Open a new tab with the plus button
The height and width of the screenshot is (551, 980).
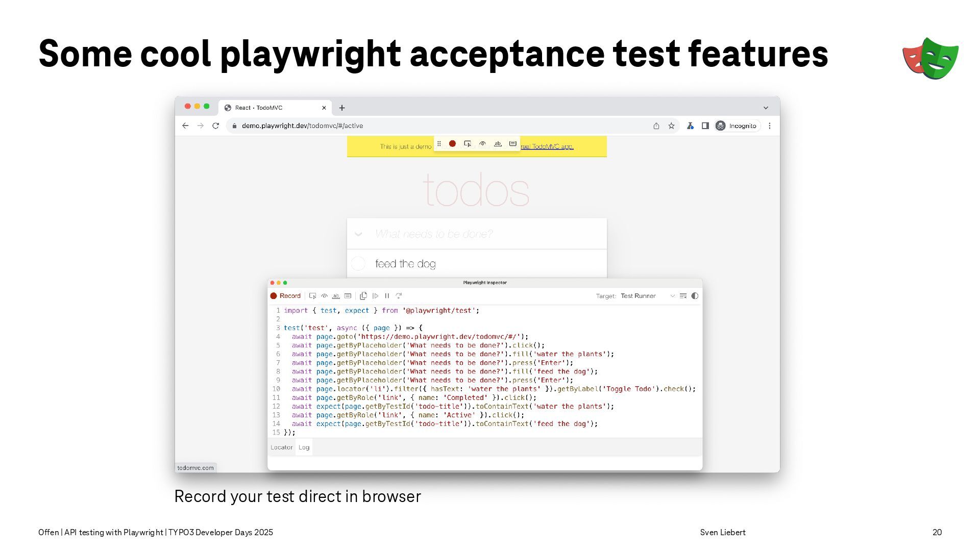pyautogui.click(x=342, y=108)
